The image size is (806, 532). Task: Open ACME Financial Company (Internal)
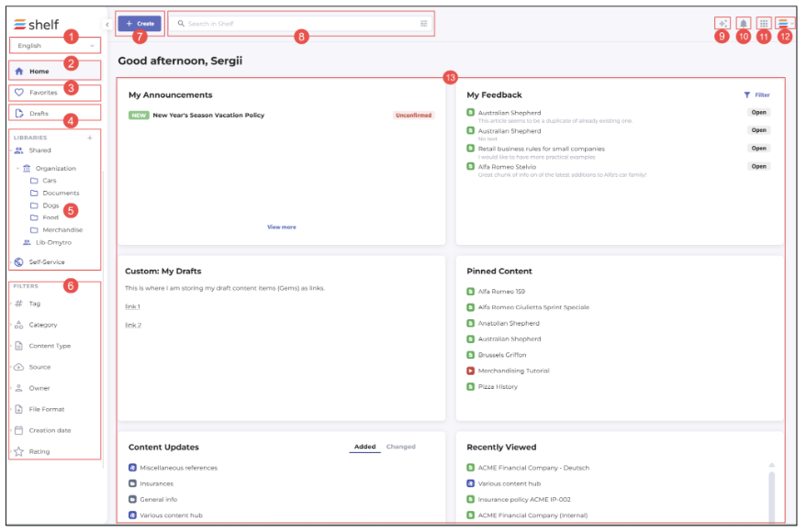[532, 515]
